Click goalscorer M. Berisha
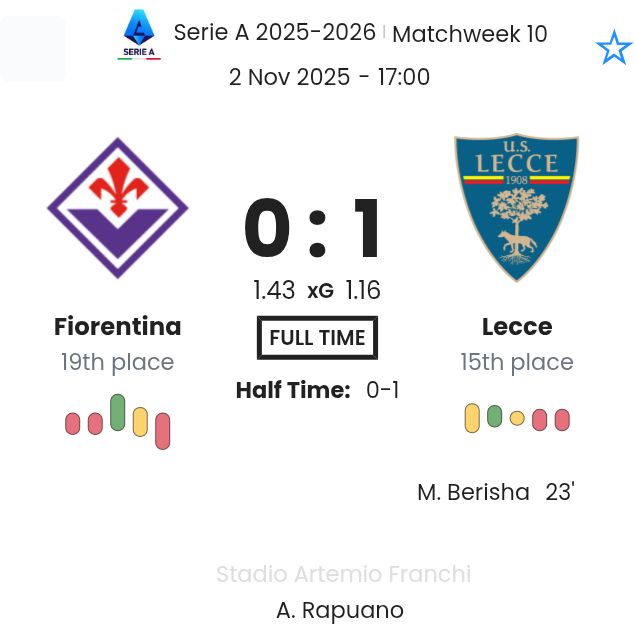The width and height of the screenshot is (635, 637). click(x=473, y=492)
